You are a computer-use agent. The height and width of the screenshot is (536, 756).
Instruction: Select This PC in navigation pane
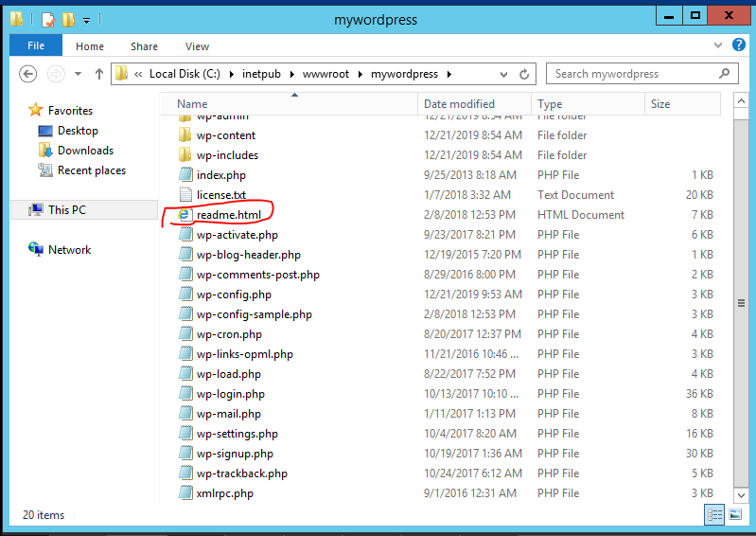[x=67, y=210]
